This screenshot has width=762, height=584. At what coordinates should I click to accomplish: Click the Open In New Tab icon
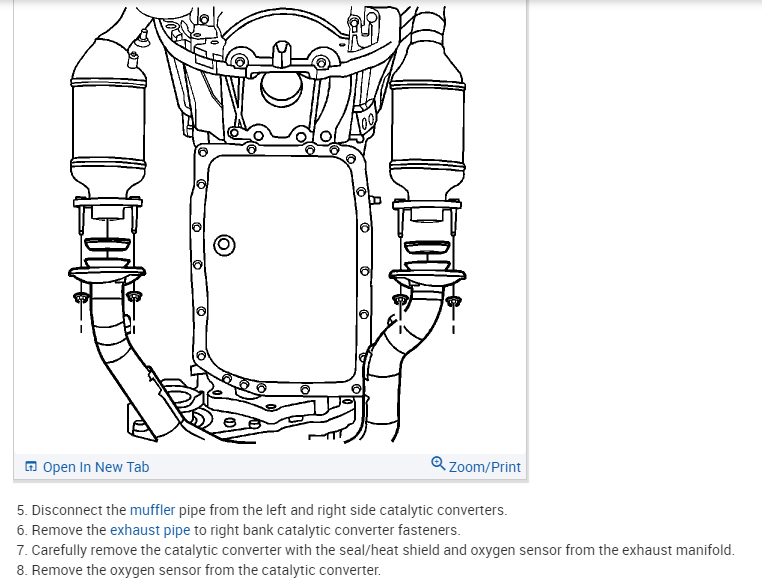click(x=31, y=466)
